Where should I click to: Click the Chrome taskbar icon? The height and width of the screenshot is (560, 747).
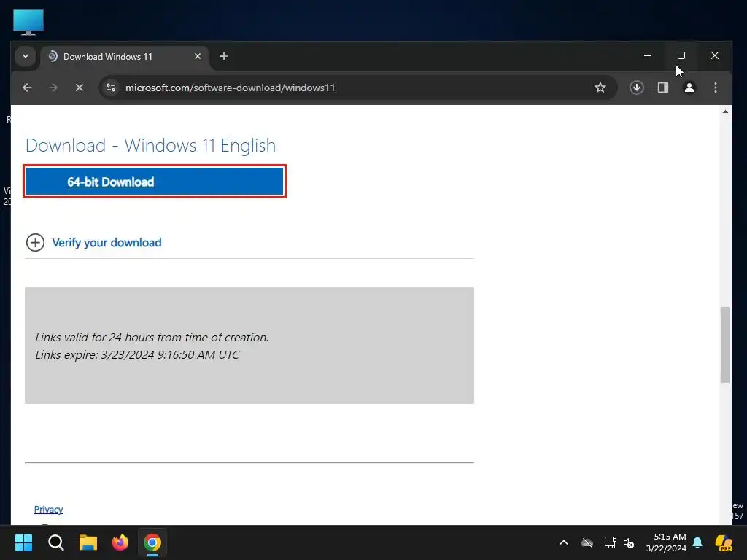pos(152,542)
